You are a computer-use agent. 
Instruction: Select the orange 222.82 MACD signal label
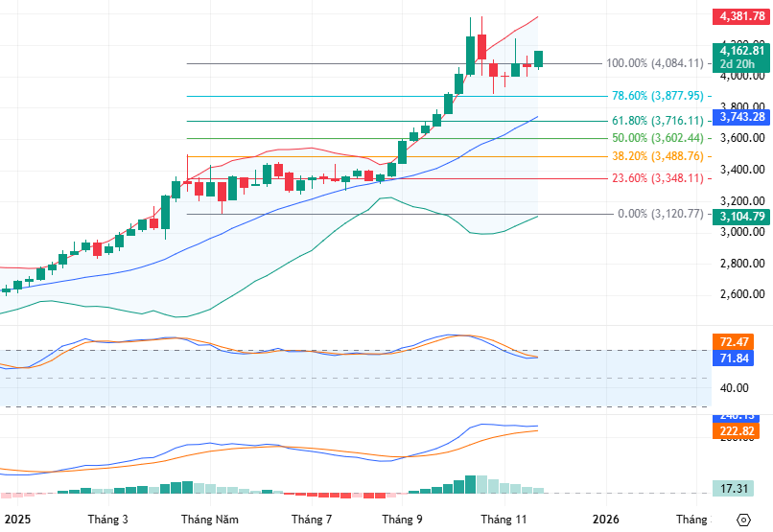click(738, 433)
